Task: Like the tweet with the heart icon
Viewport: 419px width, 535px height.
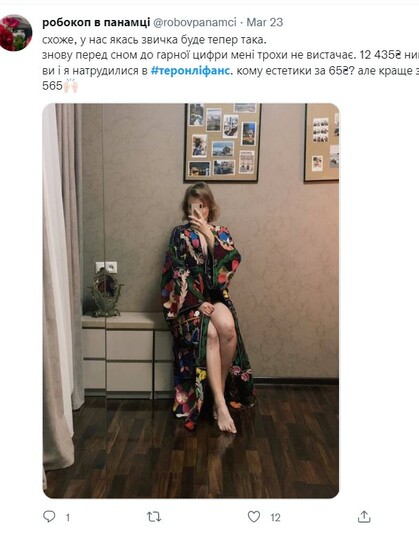Action: pos(254,517)
